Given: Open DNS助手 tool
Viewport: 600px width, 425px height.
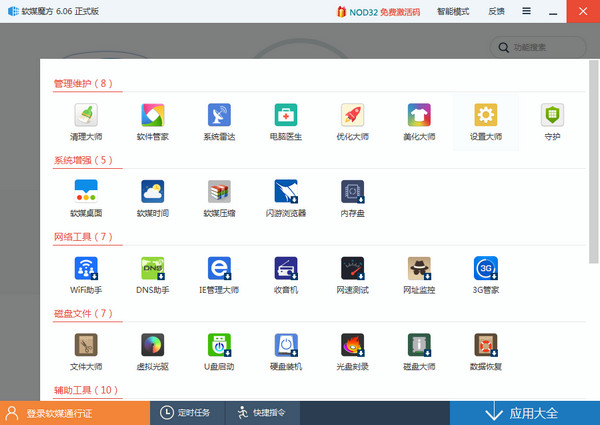Looking at the screenshot, I should click(153, 275).
